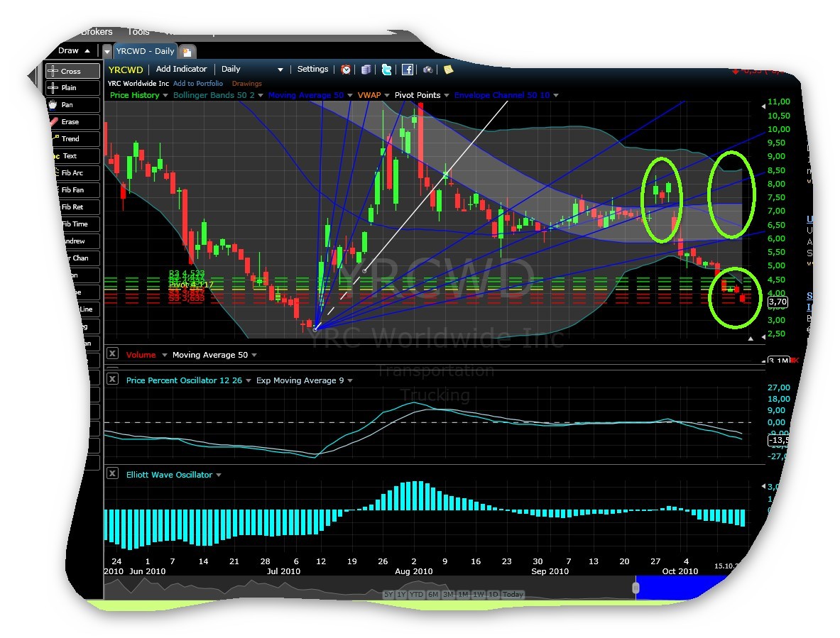Image resolution: width=840 pixels, height=638 pixels.
Task: Open the Drawings link
Action: [x=247, y=84]
